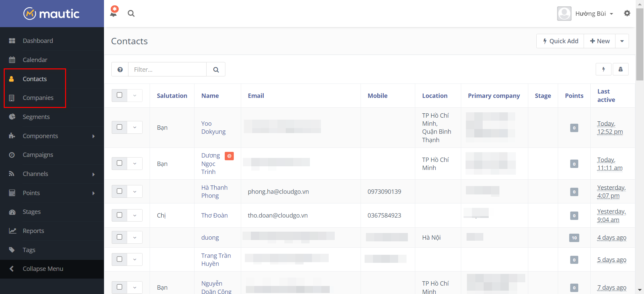Click the filter search magnifier button

coord(216,69)
